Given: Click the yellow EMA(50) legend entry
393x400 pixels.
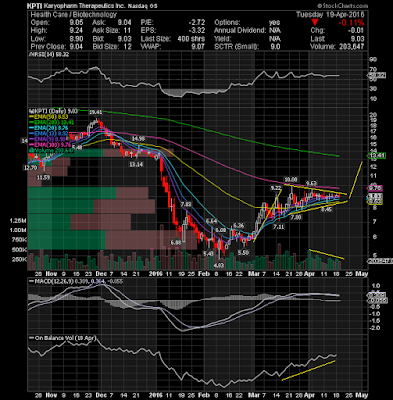Looking at the screenshot, I should pos(49,117).
